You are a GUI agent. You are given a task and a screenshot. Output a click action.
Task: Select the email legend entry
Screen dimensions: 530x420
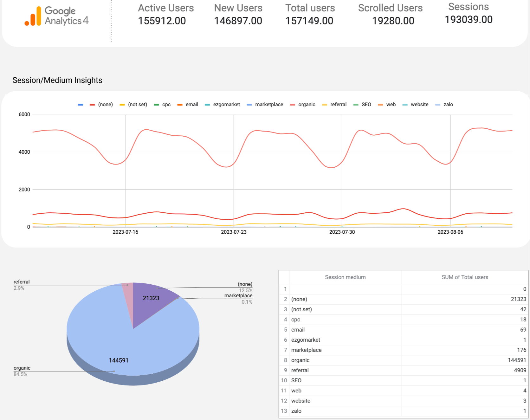tap(188, 105)
